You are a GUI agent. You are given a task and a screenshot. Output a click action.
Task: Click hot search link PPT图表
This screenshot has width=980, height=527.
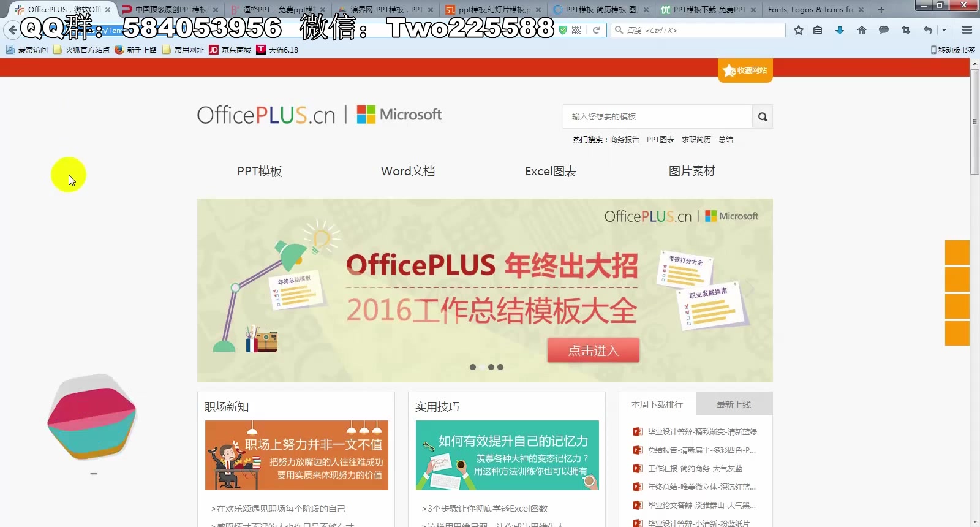pos(660,140)
